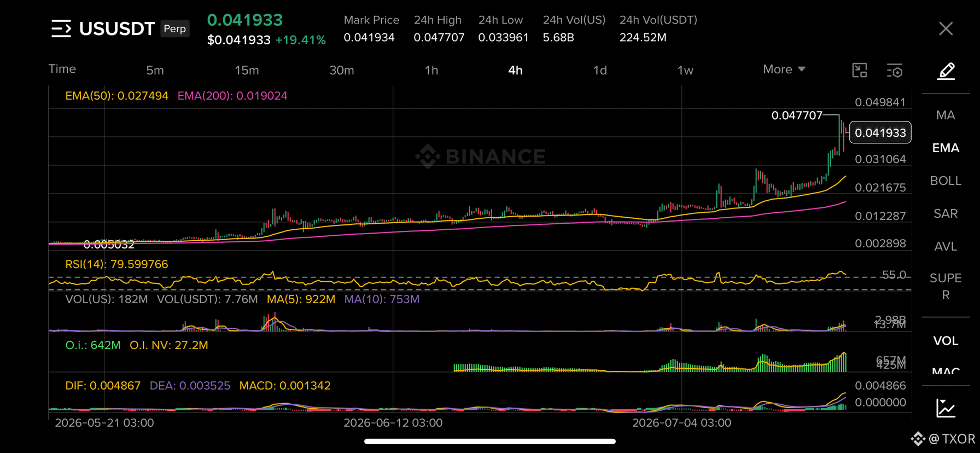Tap the 24h Low value 0.033961
The width and height of the screenshot is (980, 453).
click(x=504, y=37)
